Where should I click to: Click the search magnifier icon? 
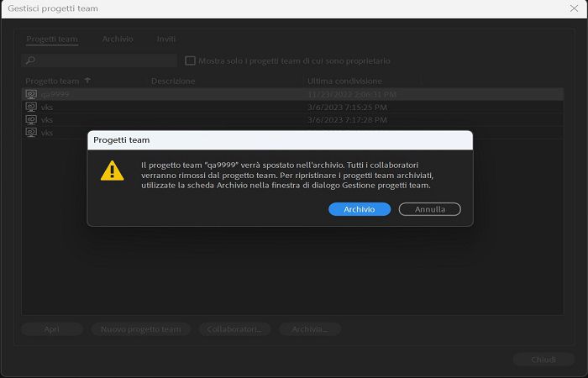(x=31, y=60)
